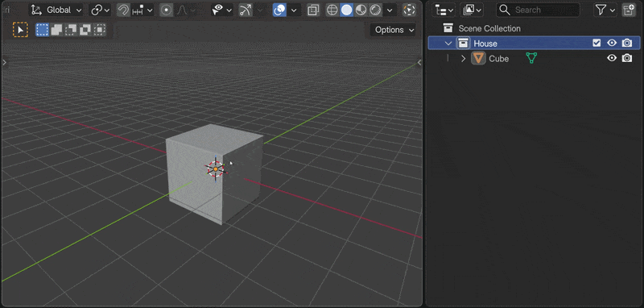644x308 pixels.
Task: Open the outliner display mode dropdown
Action: [x=444, y=10]
